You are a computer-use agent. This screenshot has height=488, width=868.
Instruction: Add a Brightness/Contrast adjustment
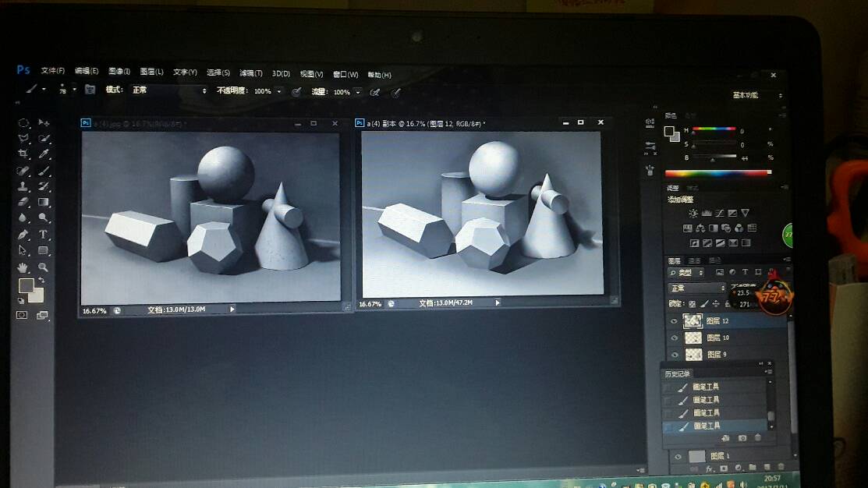coord(693,213)
